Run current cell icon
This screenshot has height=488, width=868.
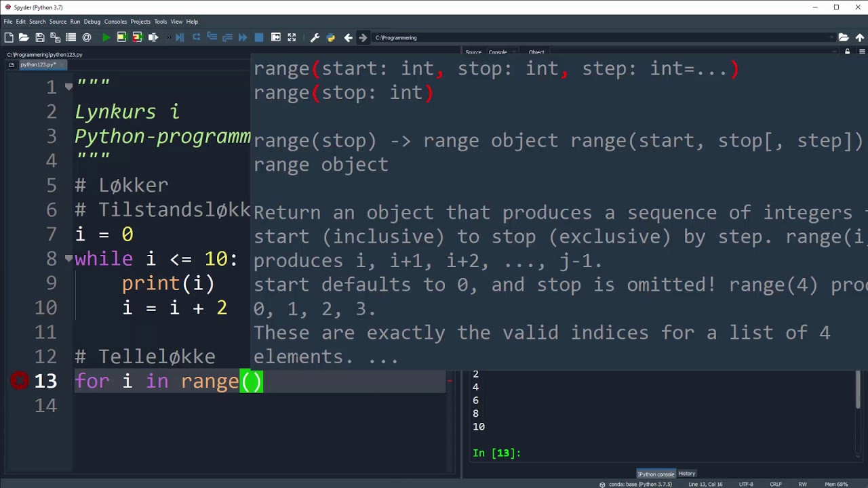point(122,37)
